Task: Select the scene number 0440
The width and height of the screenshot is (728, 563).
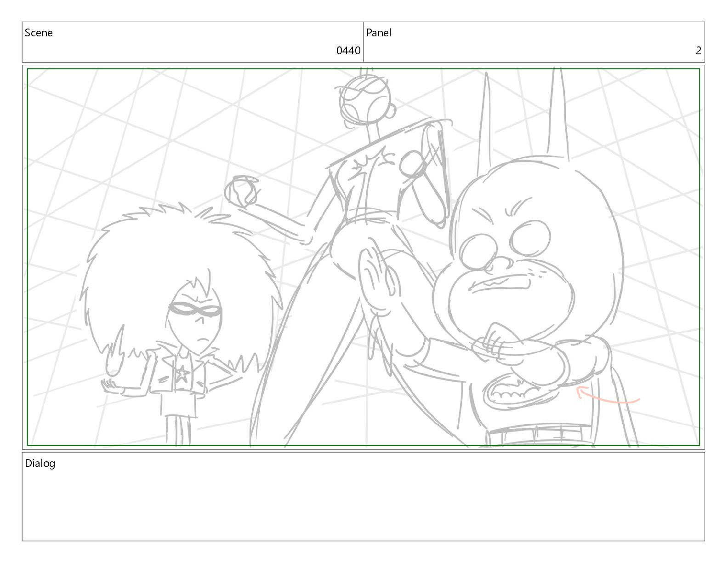Action: [348, 51]
